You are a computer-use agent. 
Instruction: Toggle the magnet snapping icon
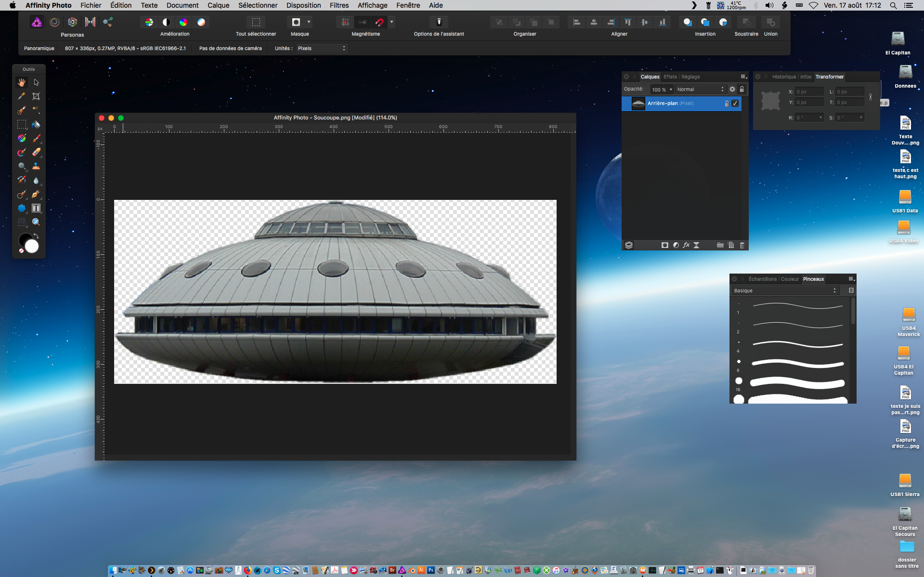379,22
